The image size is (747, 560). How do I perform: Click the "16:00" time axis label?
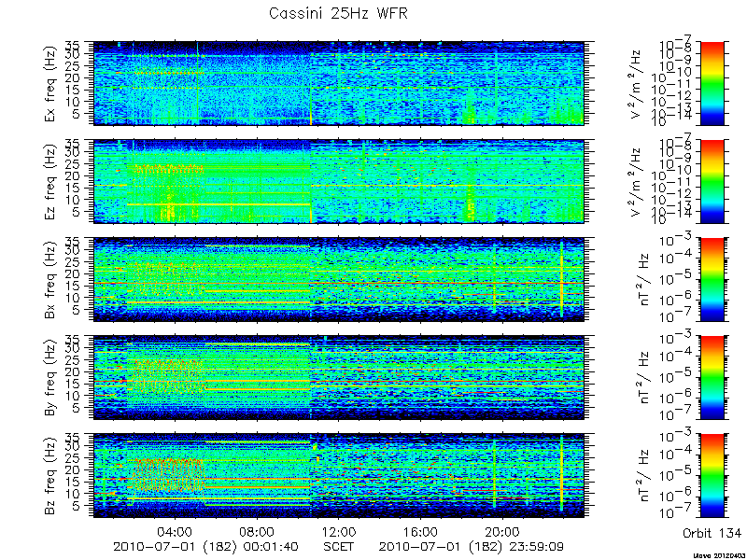coord(422,531)
